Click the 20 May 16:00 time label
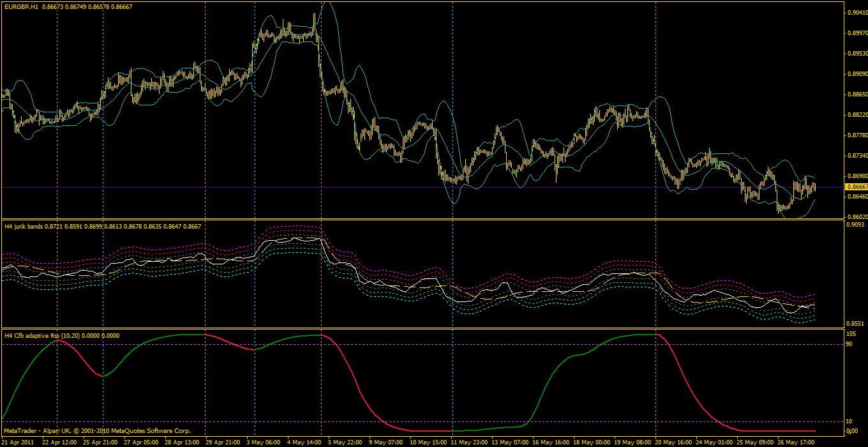The image size is (868, 447). (x=673, y=442)
